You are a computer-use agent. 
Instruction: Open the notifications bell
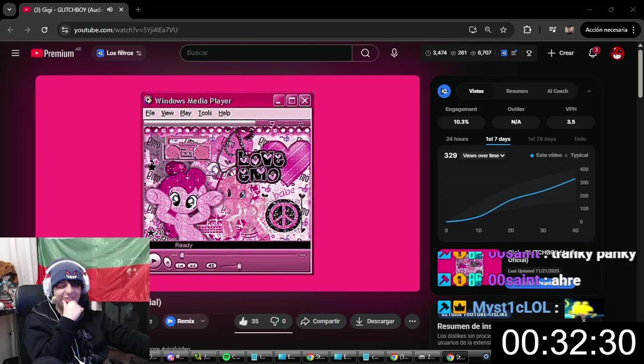tap(593, 53)
